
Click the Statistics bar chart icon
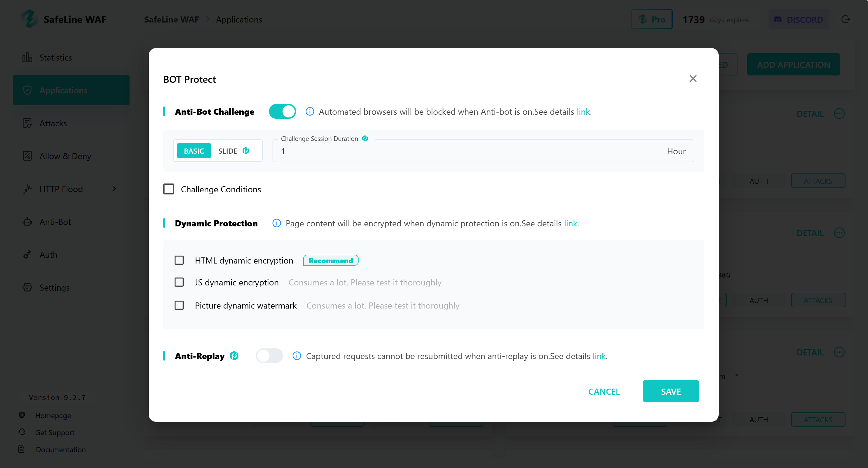click(x=27, y=58)
